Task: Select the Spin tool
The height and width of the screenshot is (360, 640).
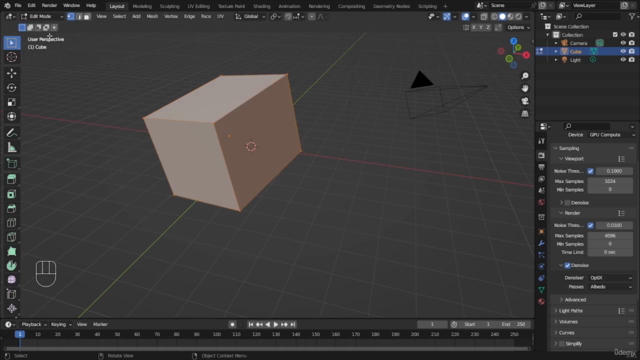Action: [x=11, y=266]
